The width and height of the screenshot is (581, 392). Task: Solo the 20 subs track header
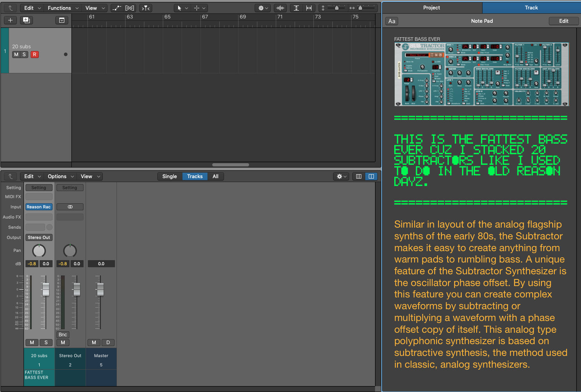(24, 55)
